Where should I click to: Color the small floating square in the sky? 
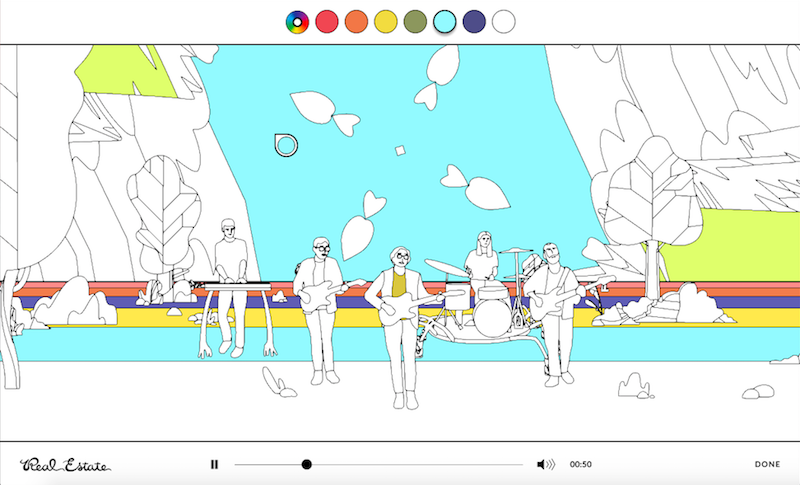point(399,151)
